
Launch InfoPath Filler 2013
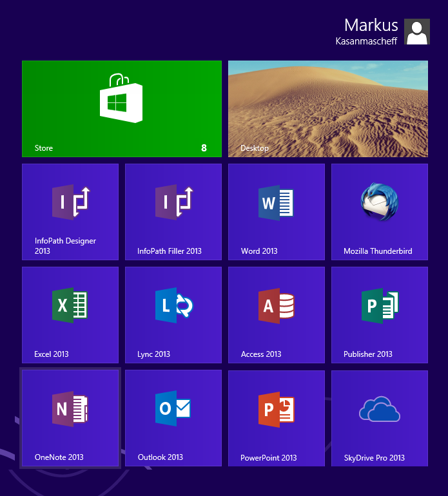pos(173,212)
